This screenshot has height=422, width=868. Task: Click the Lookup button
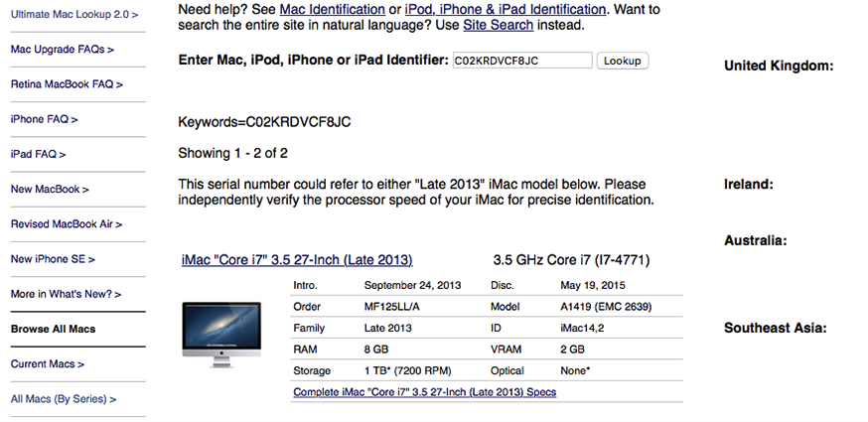(x=623, y=61)
